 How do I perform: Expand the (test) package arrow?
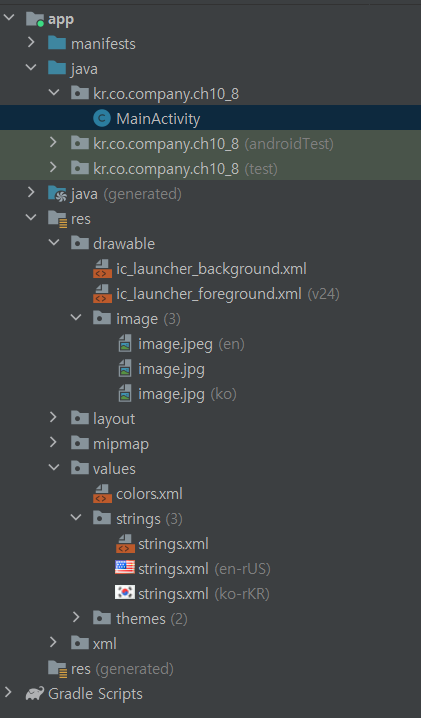coord(53,168)
